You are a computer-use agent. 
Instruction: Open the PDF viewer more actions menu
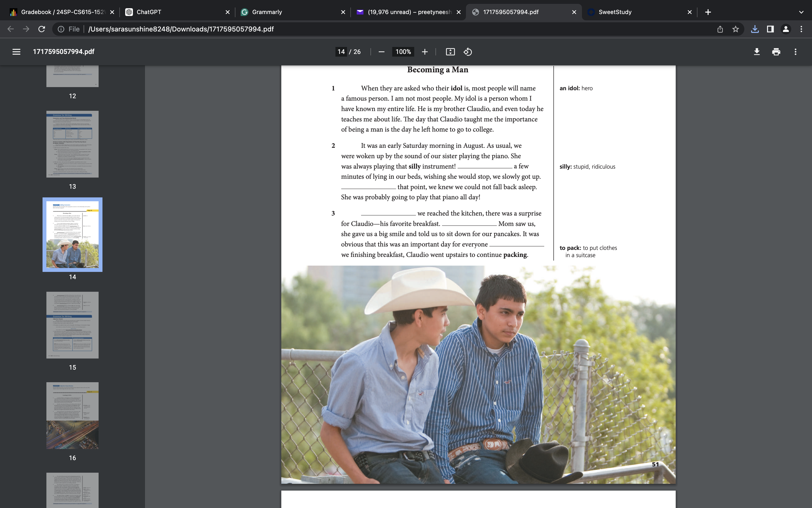(x=796, y=52)
